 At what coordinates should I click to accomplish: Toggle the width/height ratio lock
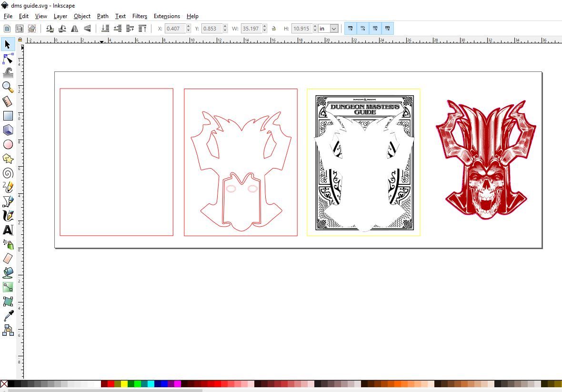pyautogui.click(x=274, y=28)
